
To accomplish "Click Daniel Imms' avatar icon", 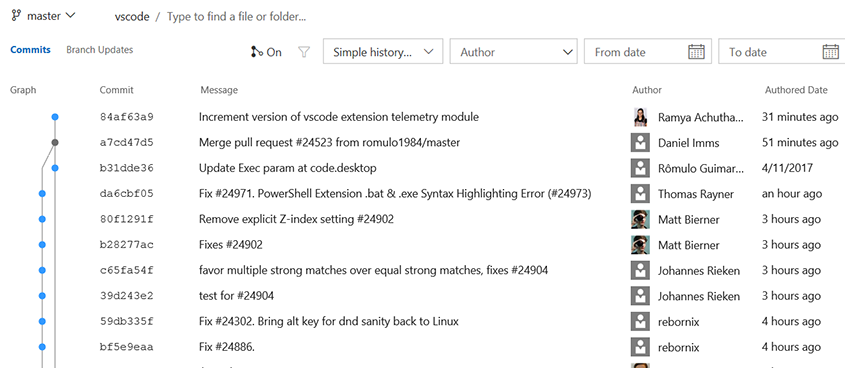I will tap(640, 143).
